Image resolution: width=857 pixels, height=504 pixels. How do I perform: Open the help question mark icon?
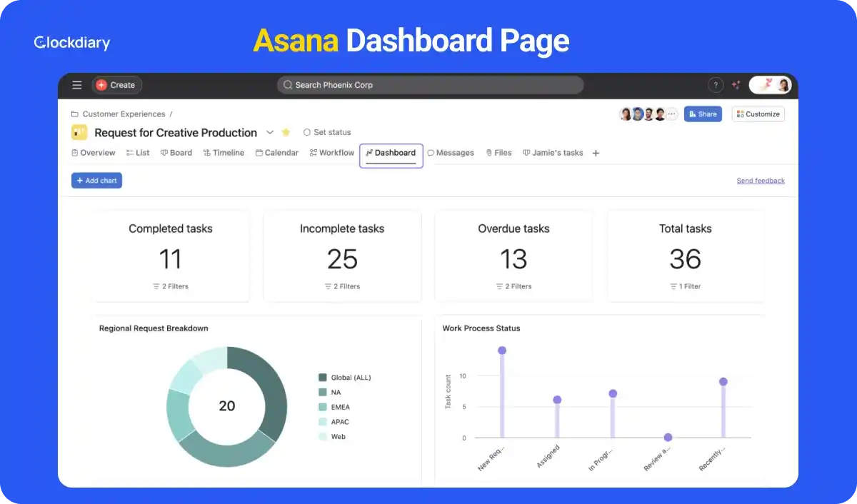pos(716,85)
